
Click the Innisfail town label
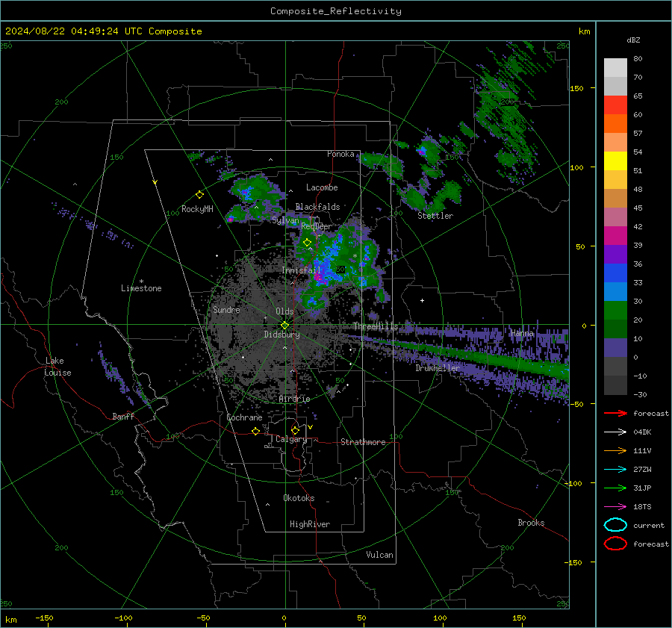[302, 270]
